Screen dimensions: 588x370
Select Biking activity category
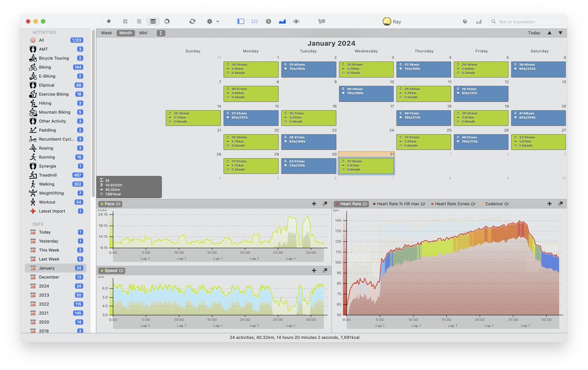[x=56, y=67]
